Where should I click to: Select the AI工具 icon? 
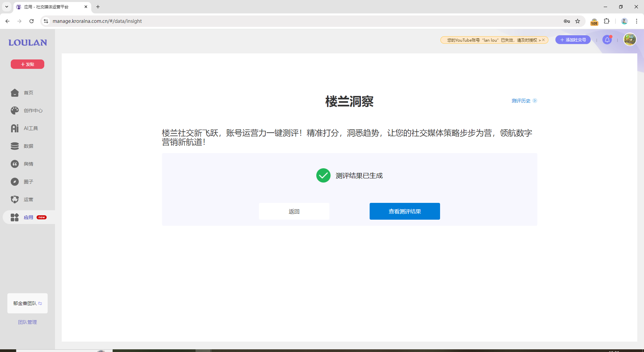point(15,128)
